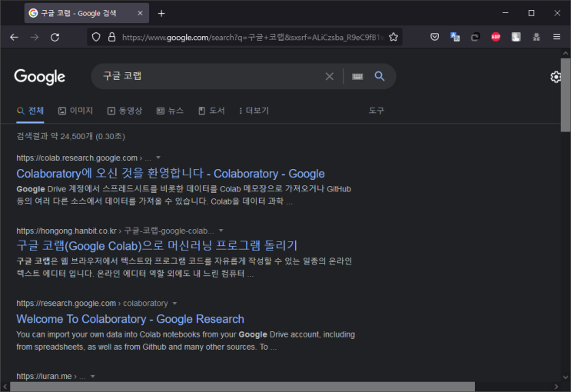The height and width of the screenshot is (392, 571).
Task: Submit search with magnifier icon
Action: point(380,76)
